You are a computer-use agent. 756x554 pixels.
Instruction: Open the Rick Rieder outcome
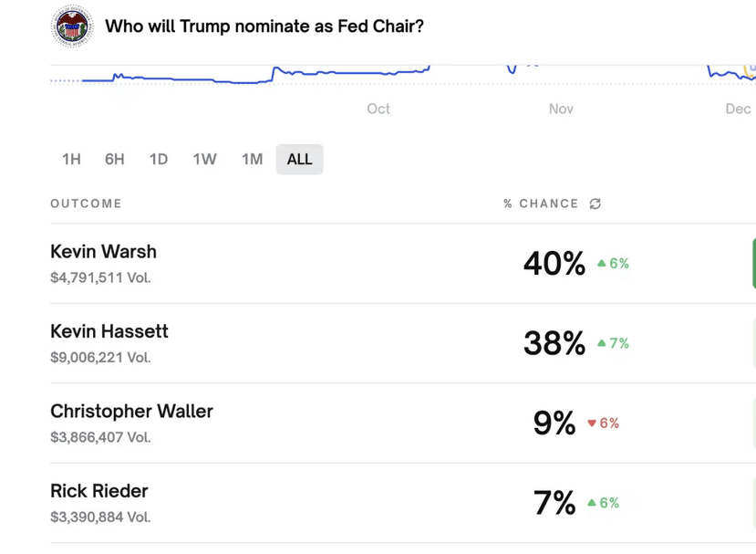coord(98,491)
